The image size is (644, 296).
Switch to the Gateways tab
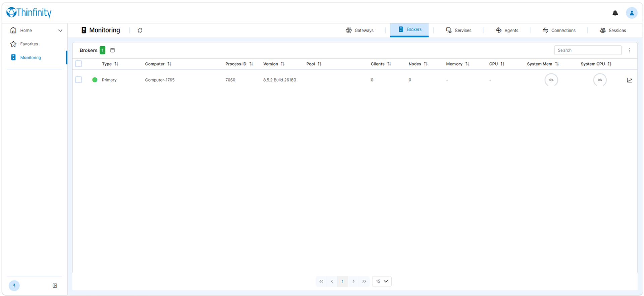360,31
